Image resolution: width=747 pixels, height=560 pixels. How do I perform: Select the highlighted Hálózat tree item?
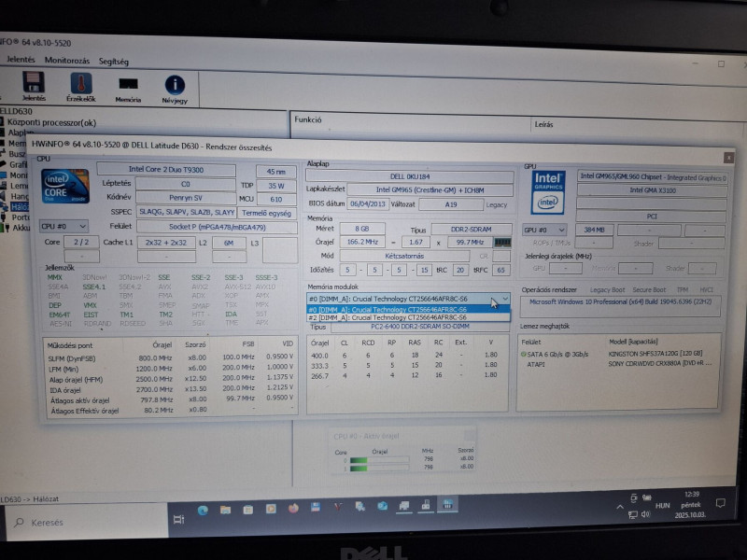coord(20,206)
